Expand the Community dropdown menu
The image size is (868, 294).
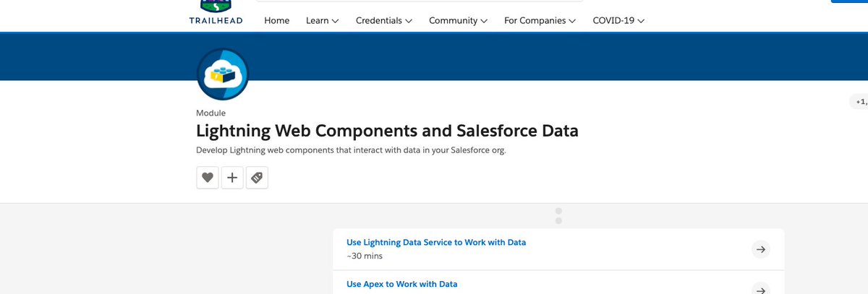[x=459, y=20]
